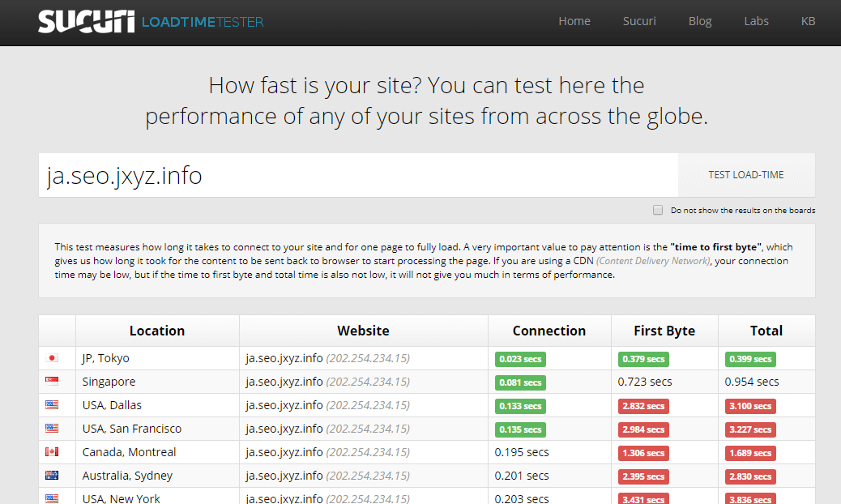This screenshot has width=841, height=504.
Task: Enable "Do not show the results" checkbox
Action: tap(658, 211)
